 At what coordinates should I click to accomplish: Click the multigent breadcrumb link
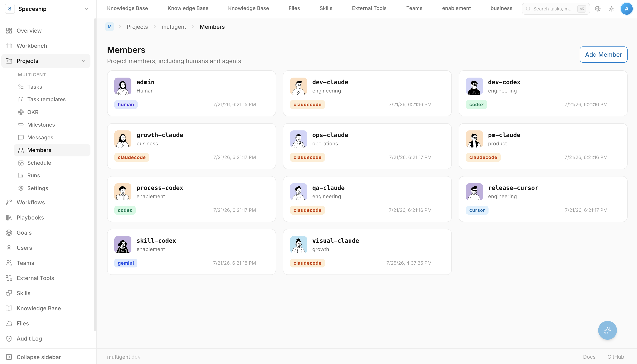(174, 27)
